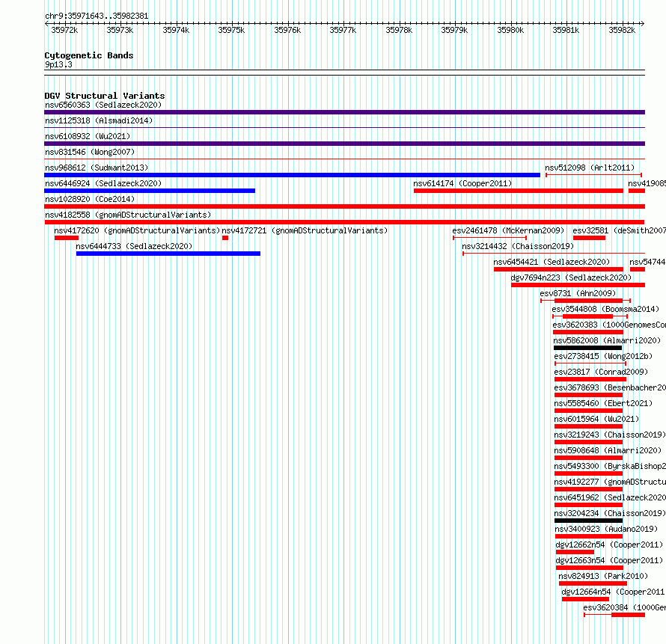Click the nsv6454421 (Sedlazeck2020) red bar
This screenshot has height=644, width=666.
[558, 269]
